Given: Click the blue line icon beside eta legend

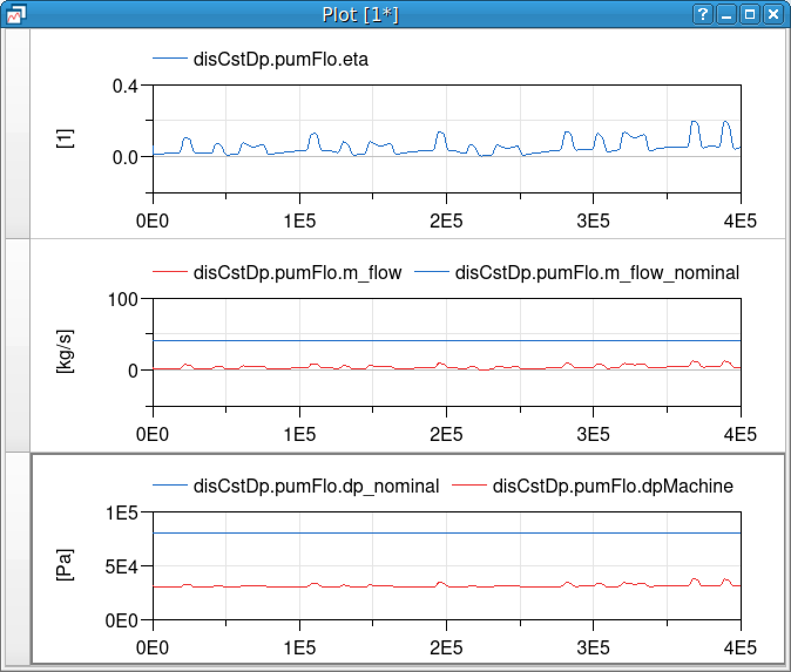Looking at the screenshot, I should tap(169, 58).
